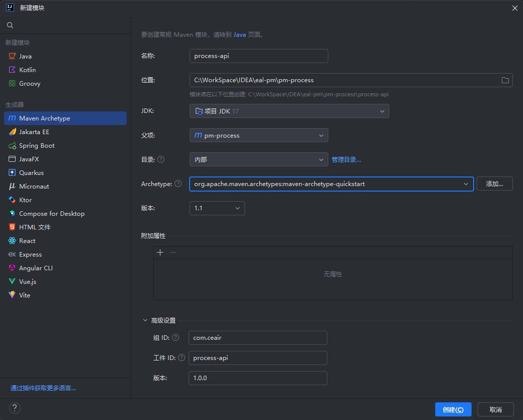The width and height of the screenshot is (523, 420).
Task: Open the 父项 pm-process dropdown
Action: (x=259, y=135)
